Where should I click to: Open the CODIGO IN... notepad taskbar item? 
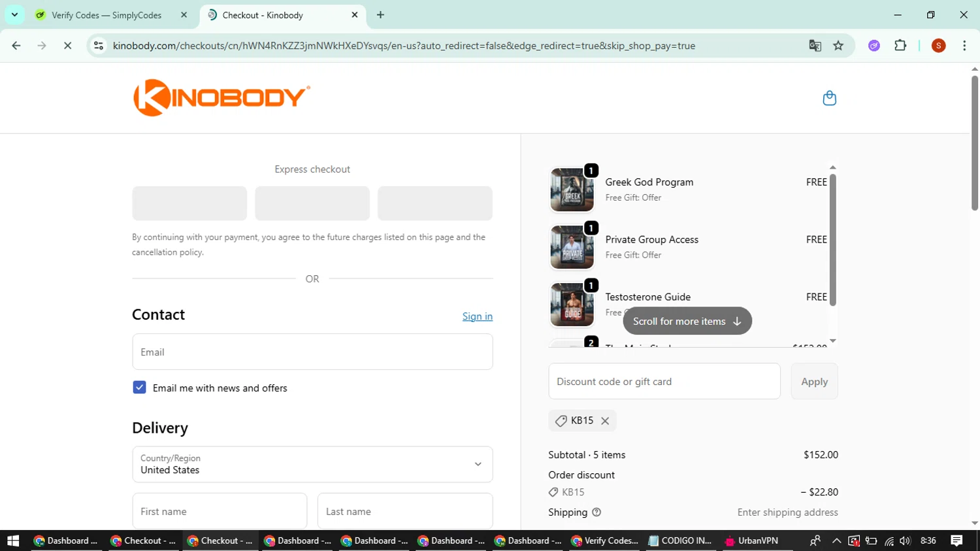[680, 541]
